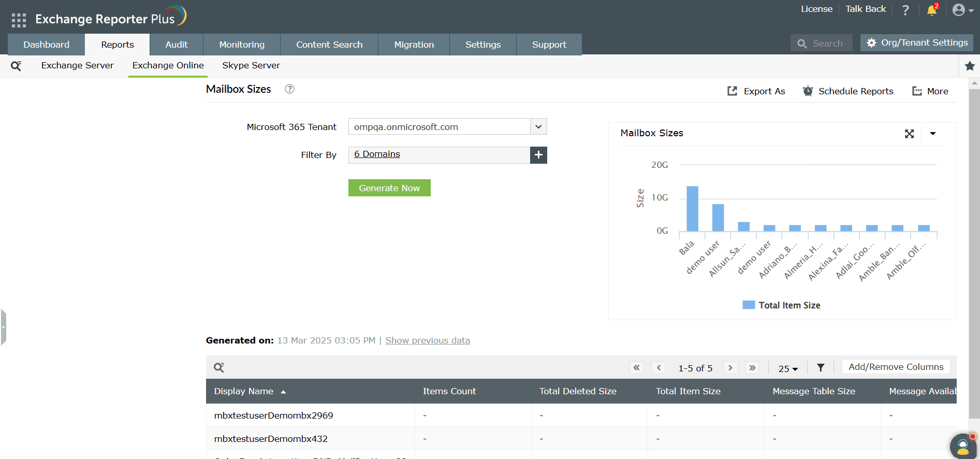980x459 pixels.
Task: Add a filter with the plus button
Action: [538, 155]
